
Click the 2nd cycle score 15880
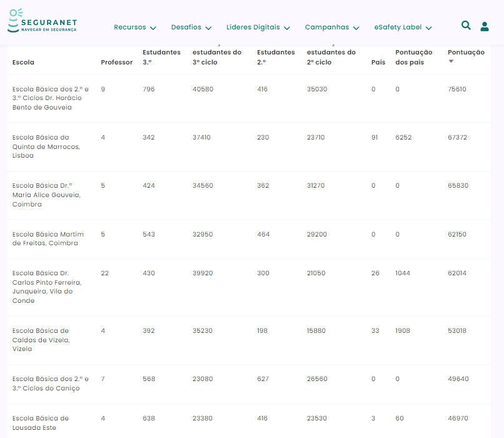click(316, 330)
